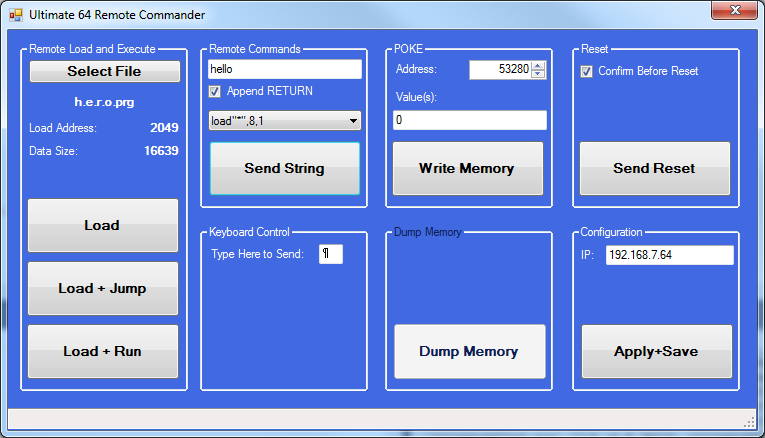765x438 pixels.
Task: Close the Remote Commander window
Action: 735,10
